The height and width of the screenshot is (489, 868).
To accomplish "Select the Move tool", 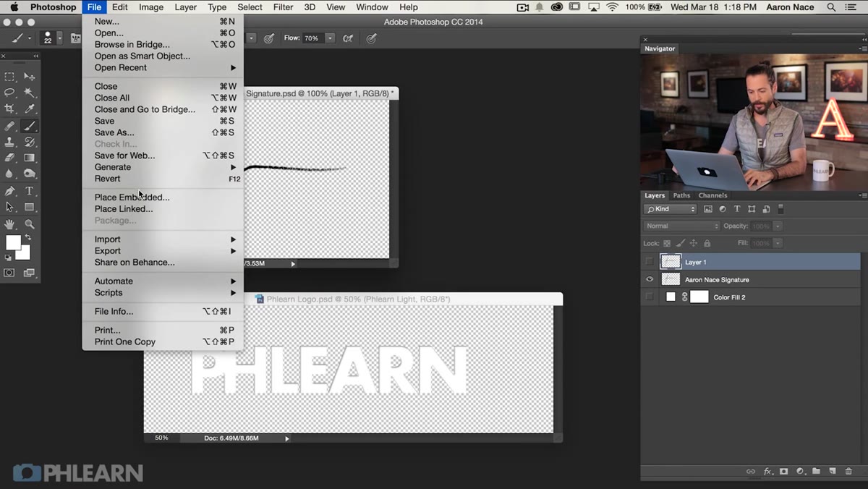I will click(30, 77).
